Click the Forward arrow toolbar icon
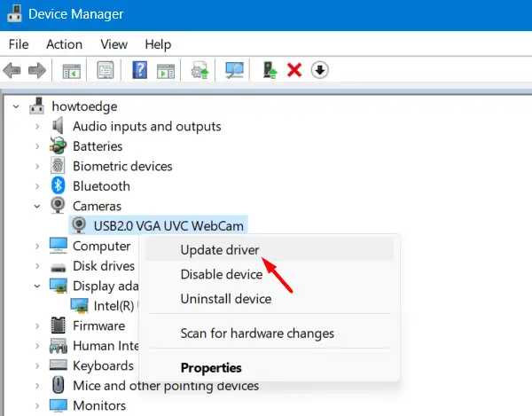 pyautogui.click(x=37, y=71)
